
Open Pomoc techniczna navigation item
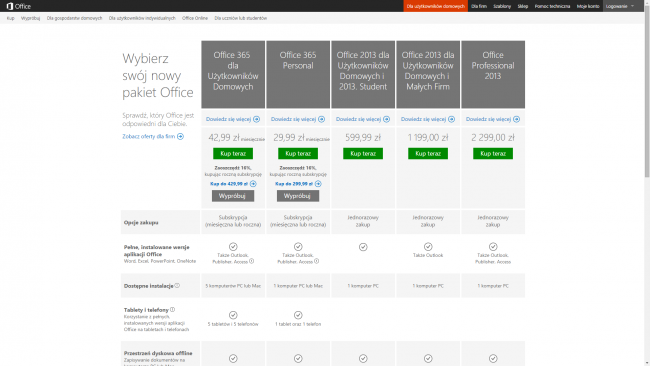(x=552, y=6)
